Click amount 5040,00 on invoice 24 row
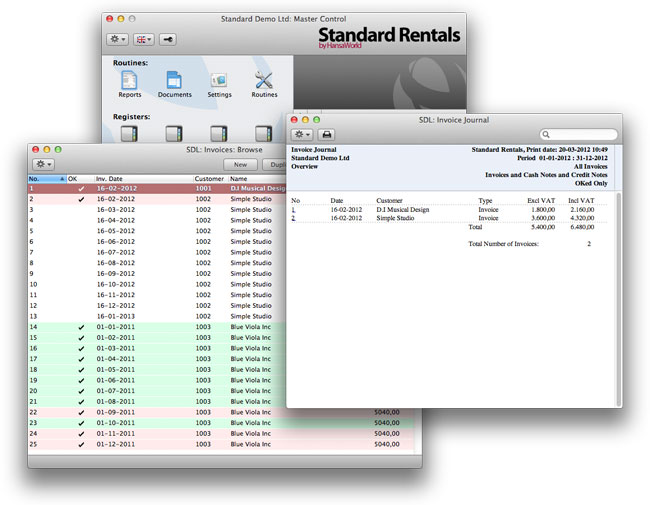Screen dimensions: 650x505 tap(387, 434)
